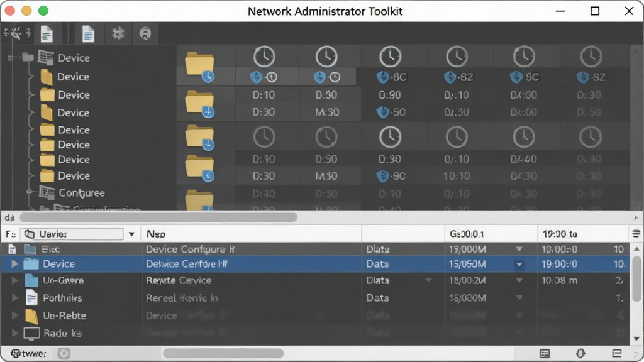Click the shield icon in the status bar
Screen dimensions: 644x362
[x=580, y=353]
